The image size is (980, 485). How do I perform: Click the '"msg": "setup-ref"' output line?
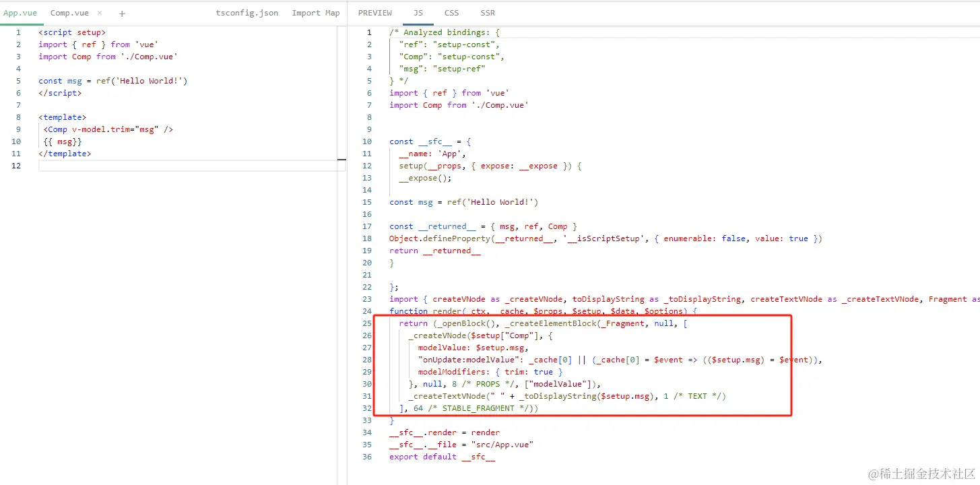pyautogui.click(x=443, y=69)
